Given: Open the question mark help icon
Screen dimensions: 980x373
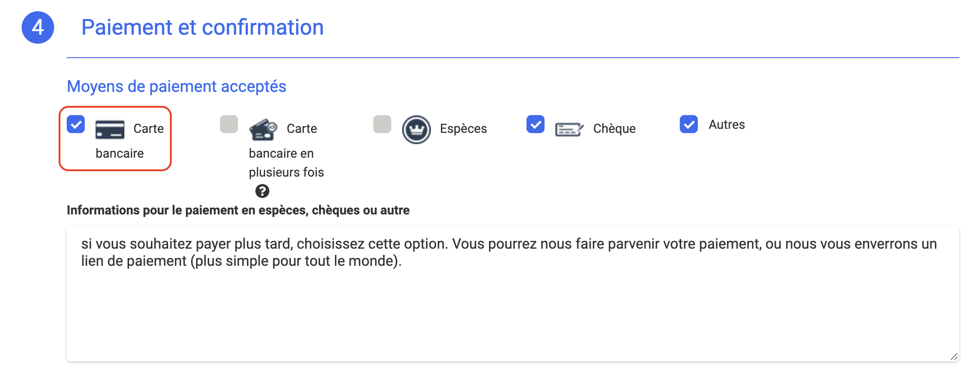Looking at the screenshot, I should tap(262, 191).
